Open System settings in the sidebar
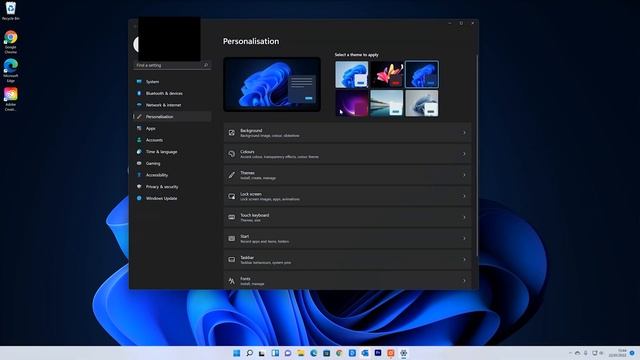Screen dimensions: 640x360 point(172,82)
